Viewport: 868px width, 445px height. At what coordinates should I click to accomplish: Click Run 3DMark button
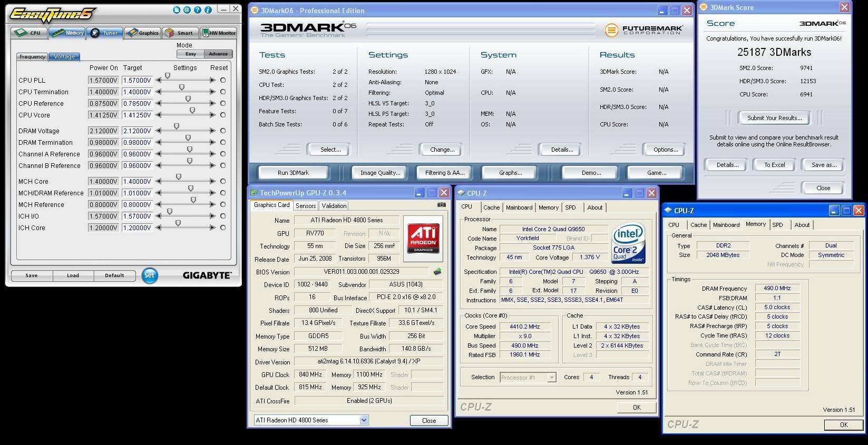point(293,173)
